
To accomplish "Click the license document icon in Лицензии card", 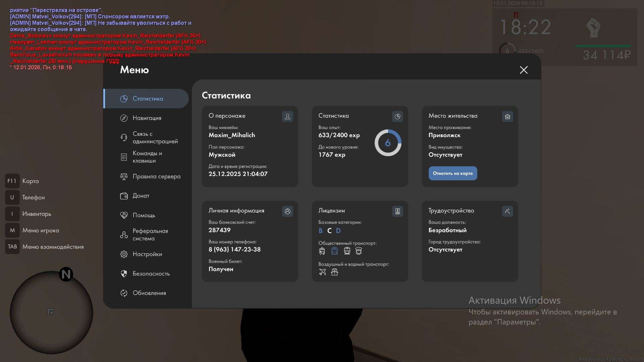I will coord(397,211).
